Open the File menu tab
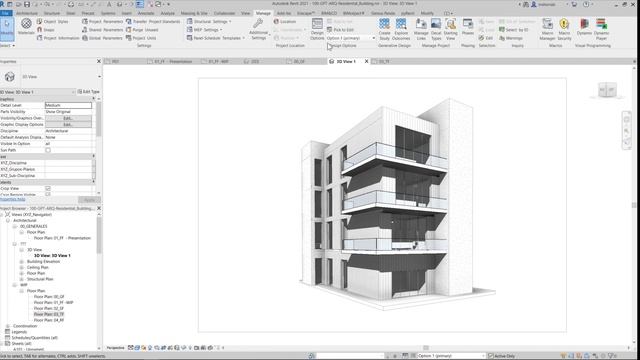The image size is (640, 360). click(x=6, y=13)
